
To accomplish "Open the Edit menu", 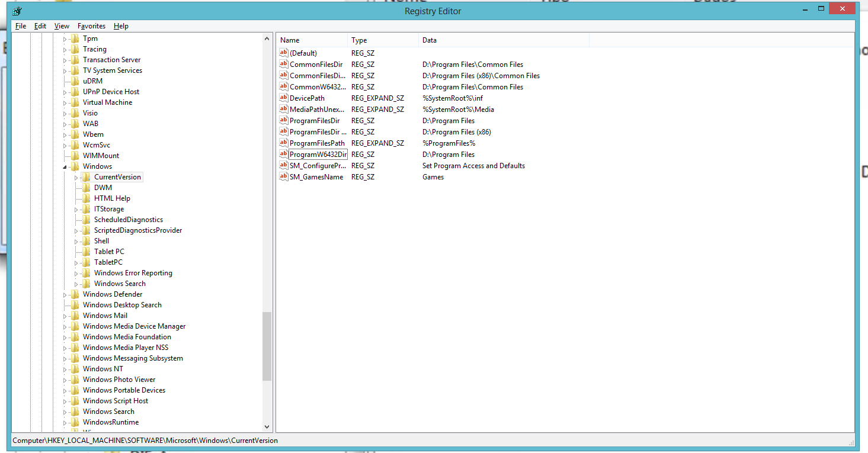I will click(x=40, y=26).
